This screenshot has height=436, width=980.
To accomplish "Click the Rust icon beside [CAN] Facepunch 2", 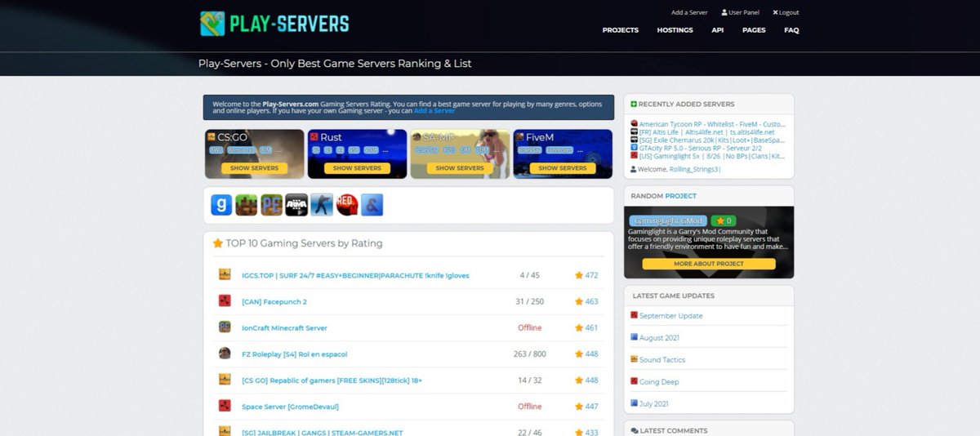I will [225, 300].
